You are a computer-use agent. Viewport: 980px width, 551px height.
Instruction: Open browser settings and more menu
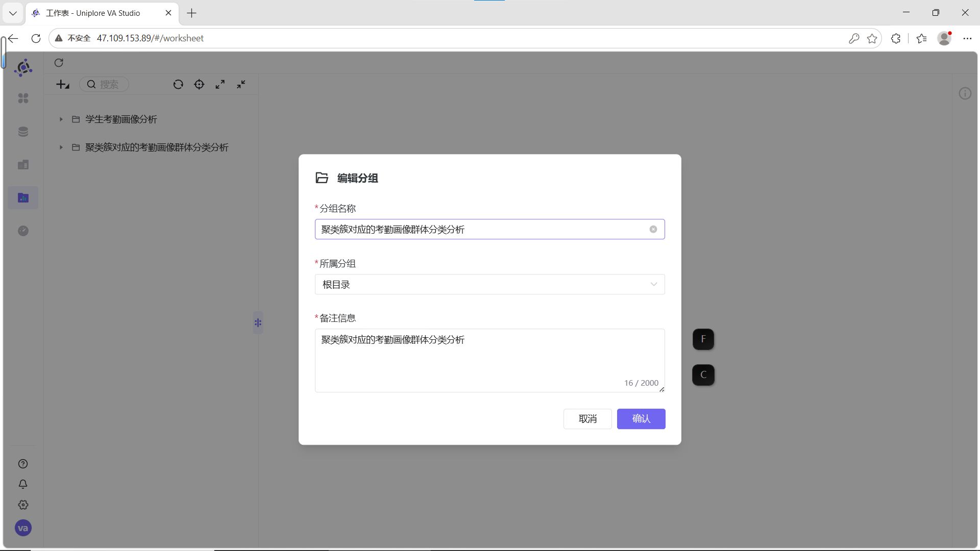(x=967, y=38)
